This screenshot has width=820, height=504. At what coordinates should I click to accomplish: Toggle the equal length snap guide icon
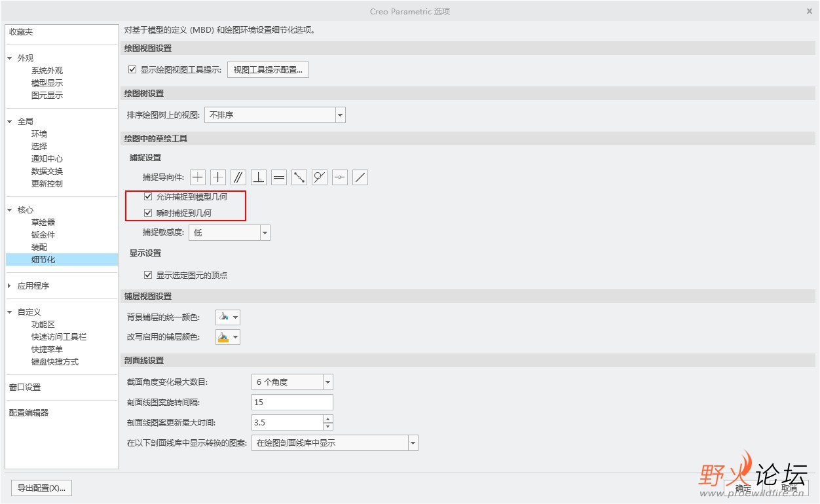pos(279,177)
